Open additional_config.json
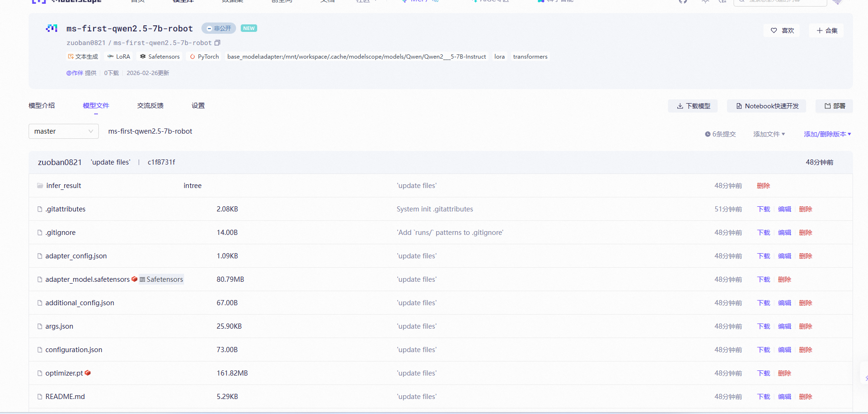The image size is (868, 414). 80,303
